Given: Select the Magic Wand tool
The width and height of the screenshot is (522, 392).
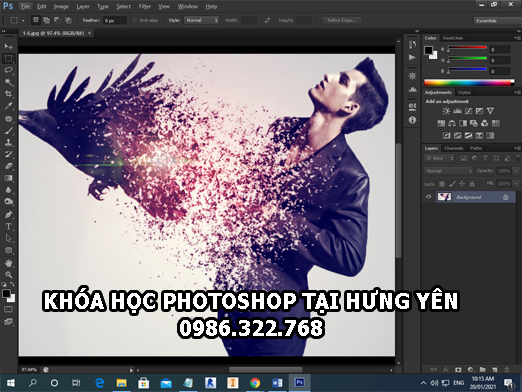Looking at the screenshot, I should click(9, 82).
